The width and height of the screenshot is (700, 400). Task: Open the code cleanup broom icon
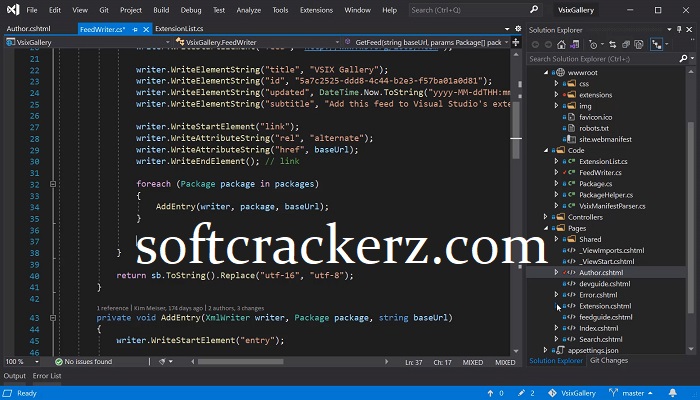point(162,362)
